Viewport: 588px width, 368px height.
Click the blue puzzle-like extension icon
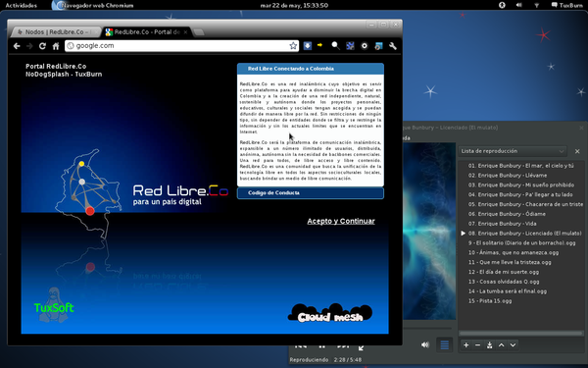[350, 46]
